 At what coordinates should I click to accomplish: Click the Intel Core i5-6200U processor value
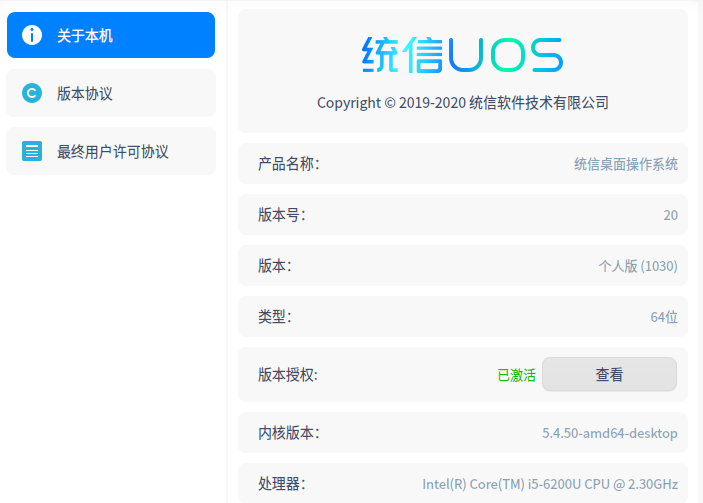point(549,484)
